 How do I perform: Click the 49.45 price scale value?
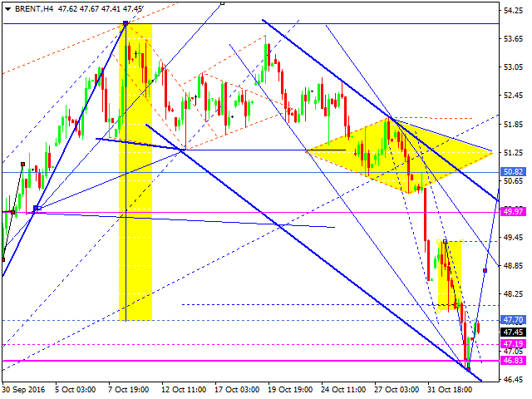(x=514, y=238)
